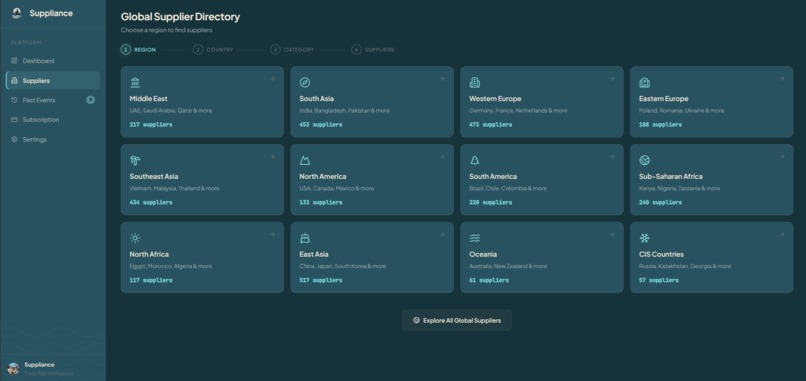Click the arrow on East Asia card
The width and height of the screenshot is (806, 381).
(442, 234)
